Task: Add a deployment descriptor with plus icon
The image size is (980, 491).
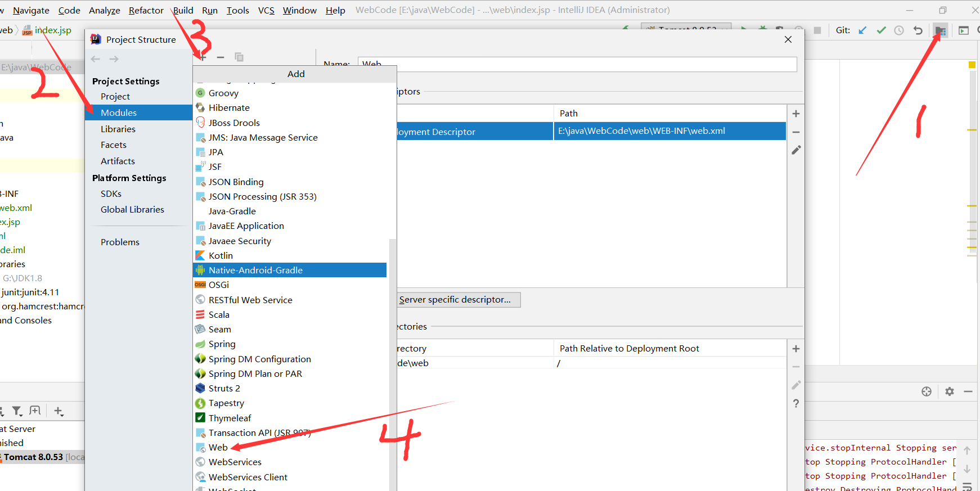Action: [x=796, y=114]
